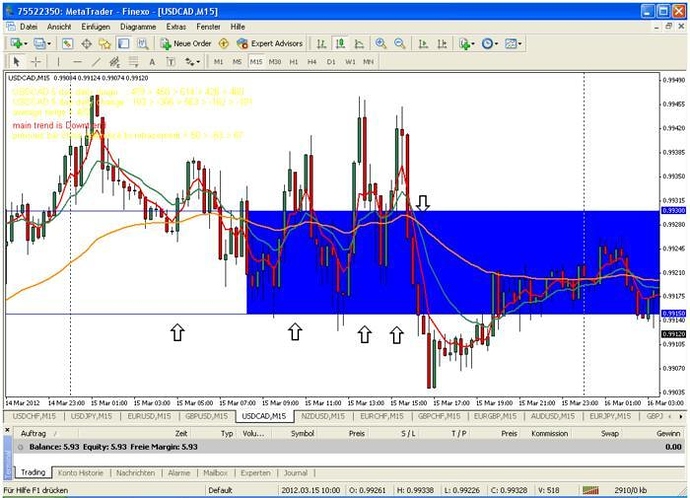The width and height of the screenshot is (690, 498).
Task: Switch to H1 timeframe
Action: click(294, 62)
